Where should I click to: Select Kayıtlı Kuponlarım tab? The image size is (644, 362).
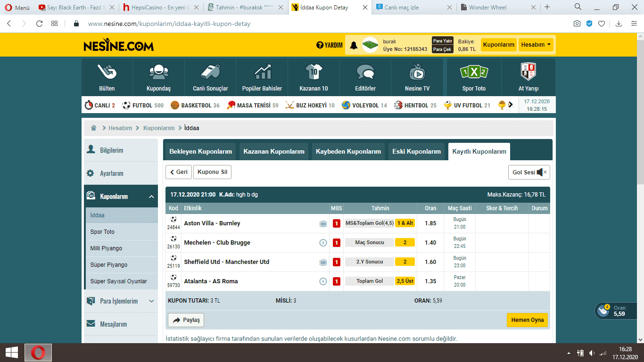(x=479, y=151)
